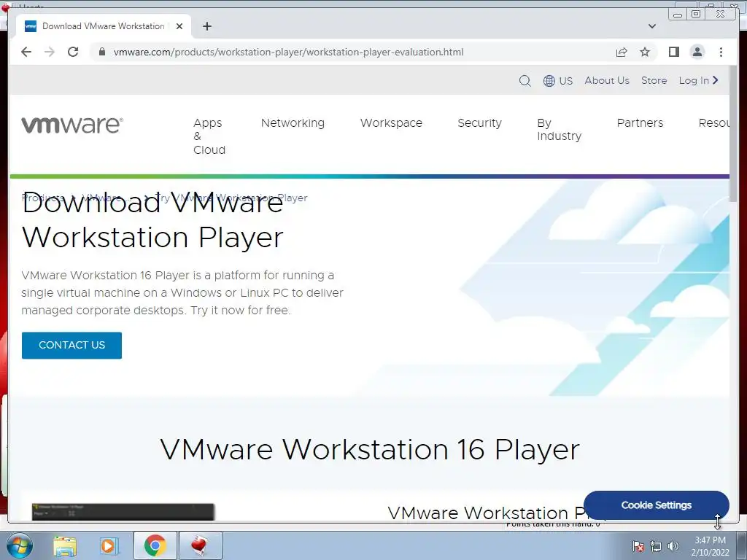Image resolution: width=747 pixels, height=560 pixels.
Task: Click the CONTACT US button
Action: pyautogui.click(x=71, y=345)
